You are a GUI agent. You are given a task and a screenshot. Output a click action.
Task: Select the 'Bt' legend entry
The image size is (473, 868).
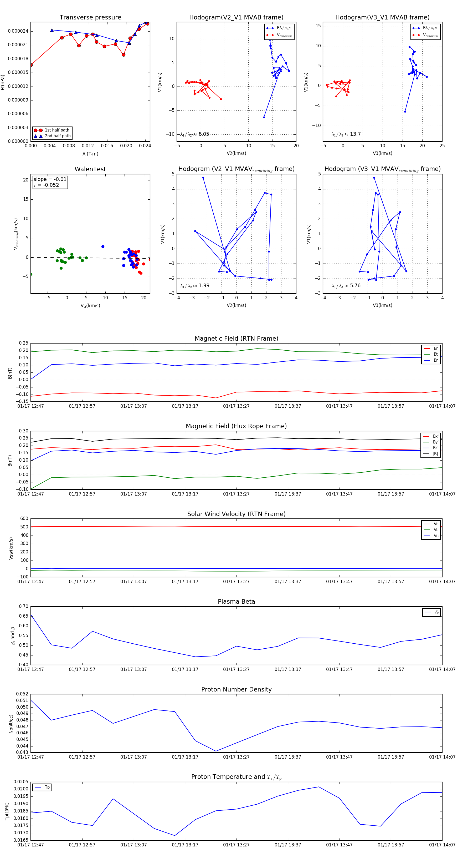click(x=431, y=355)
